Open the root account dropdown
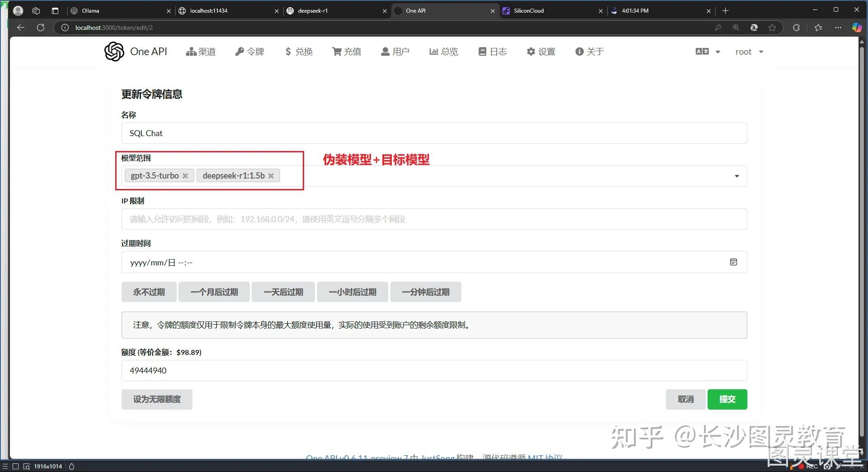This screenshot has width=868, height=472. tap(749, 52)
